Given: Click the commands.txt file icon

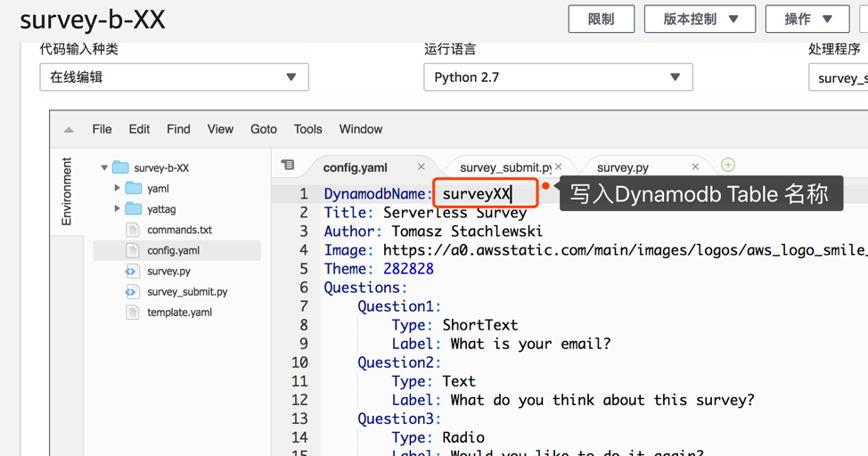Looking at the screenshot, I should tap(132, 230).
